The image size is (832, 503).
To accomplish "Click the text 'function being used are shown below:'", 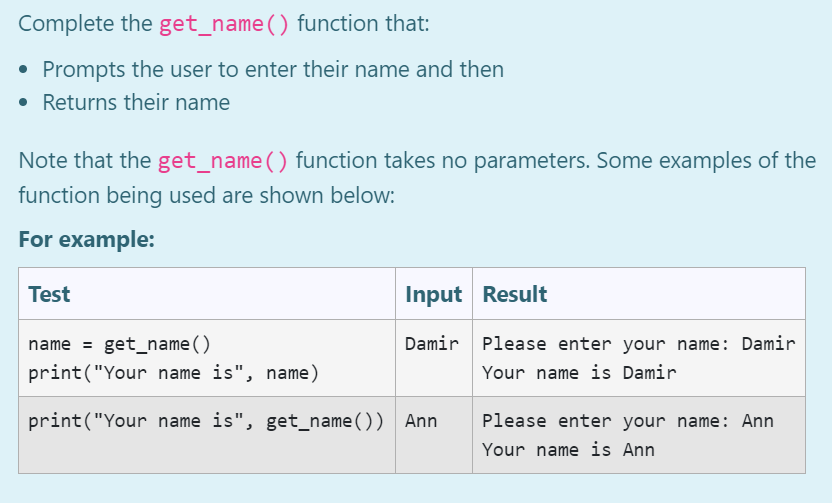I will click(207, 195).
